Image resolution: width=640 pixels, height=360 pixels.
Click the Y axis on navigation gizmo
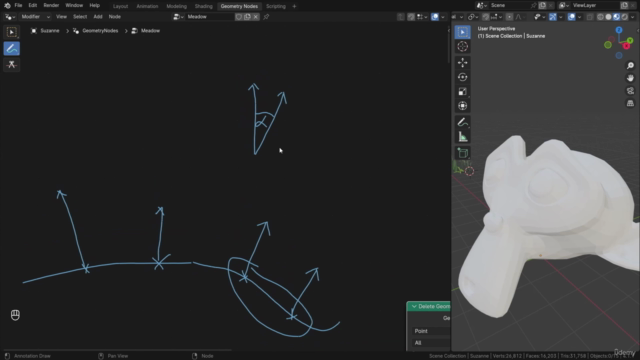(630, 40)
